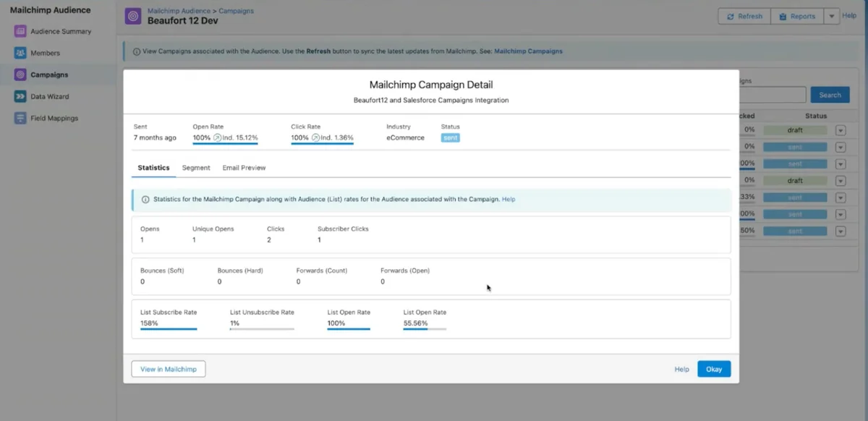
Task: Open Members via its sidebar icon
Action: click(20, 53)
